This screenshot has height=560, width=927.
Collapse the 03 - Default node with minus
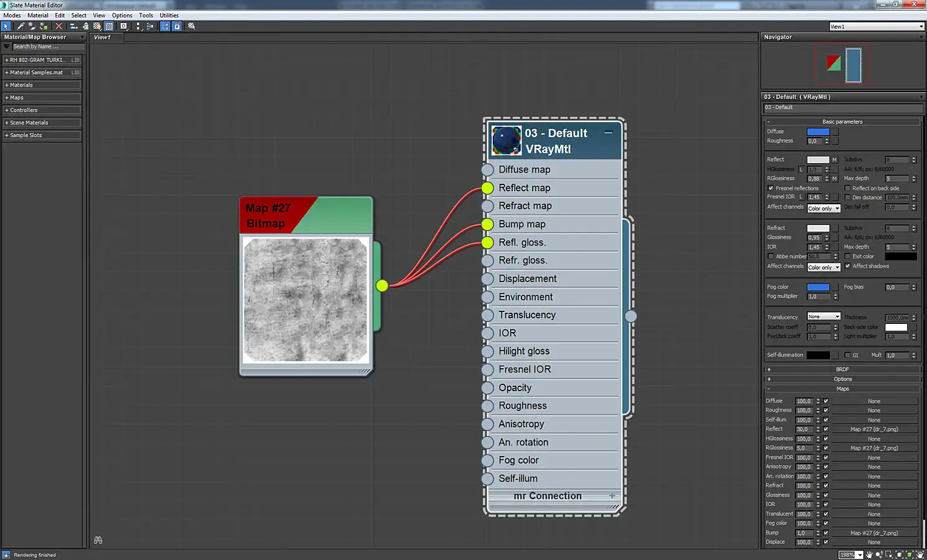point(608,133)
